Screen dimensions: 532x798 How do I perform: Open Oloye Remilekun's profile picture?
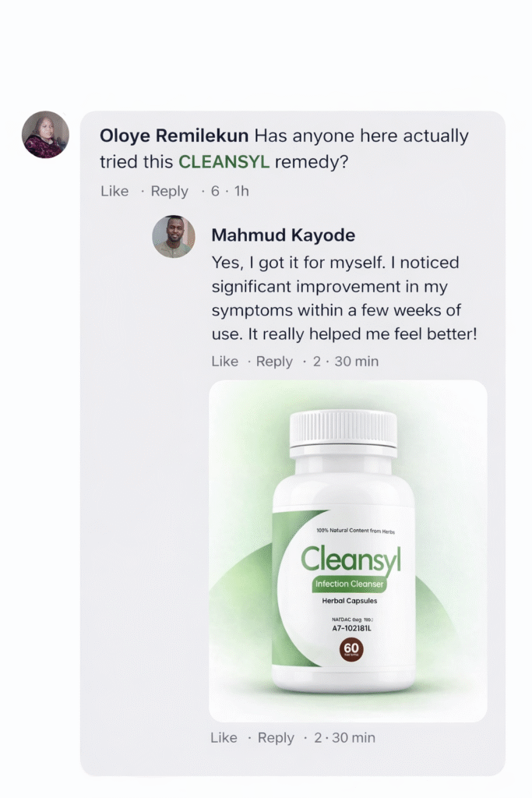click(45, 135)
